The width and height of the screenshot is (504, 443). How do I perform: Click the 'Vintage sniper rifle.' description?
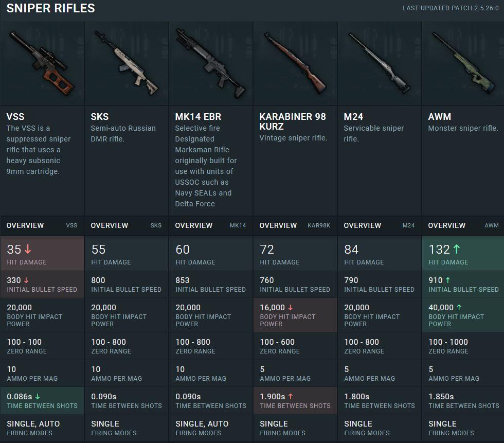pos(293,138)
